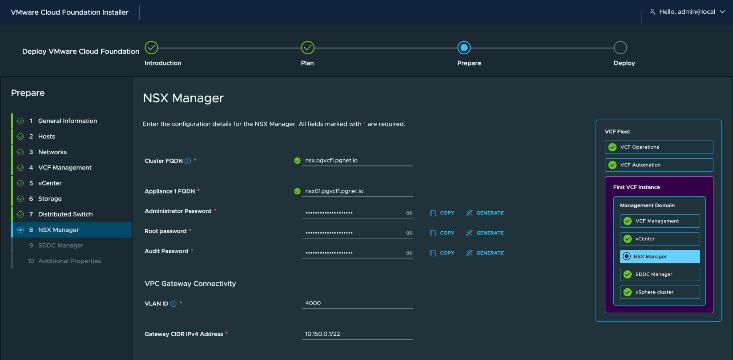
Task: Go to the Introduction step circle
Action: (x=151, y=48)
